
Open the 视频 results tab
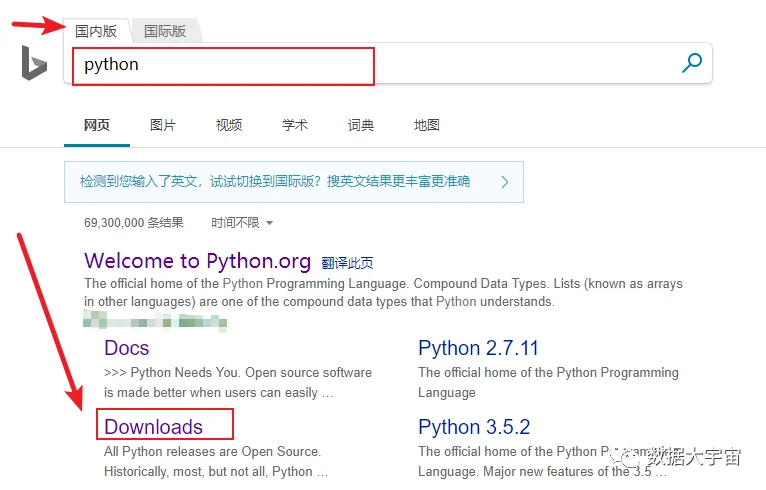click(229, 125)
